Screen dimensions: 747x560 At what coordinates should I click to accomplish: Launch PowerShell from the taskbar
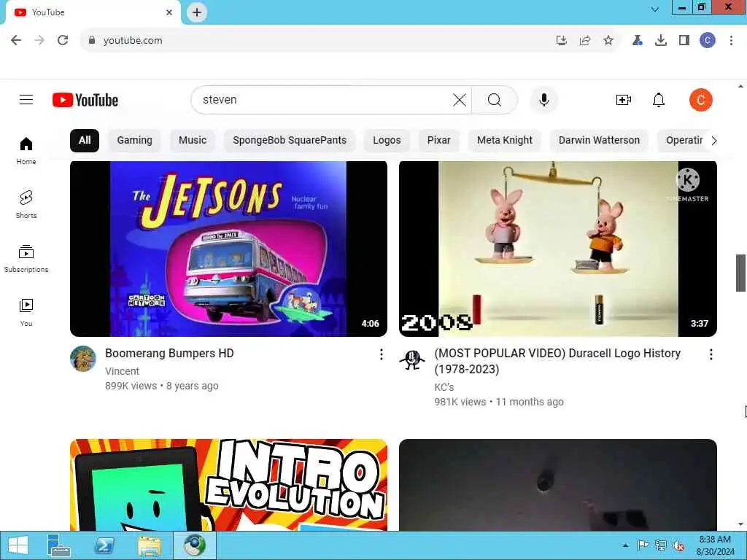pyautogui.click(x=104, y=545)
